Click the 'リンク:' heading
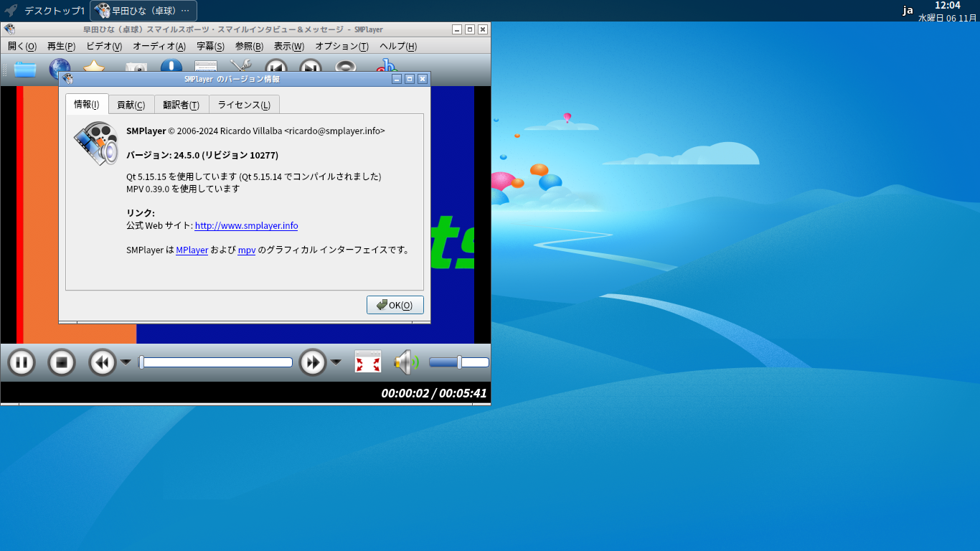 click(141, 213)
